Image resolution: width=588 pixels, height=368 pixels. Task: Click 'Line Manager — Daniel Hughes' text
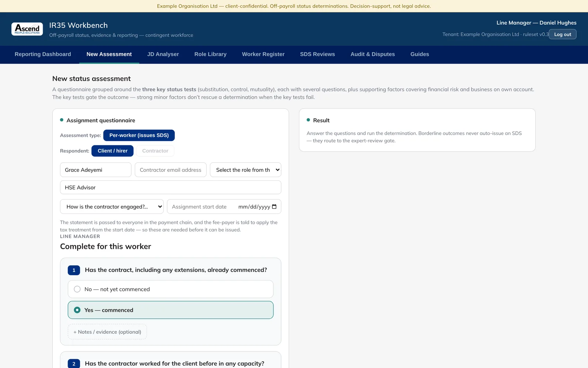click(x=537, y=23)
